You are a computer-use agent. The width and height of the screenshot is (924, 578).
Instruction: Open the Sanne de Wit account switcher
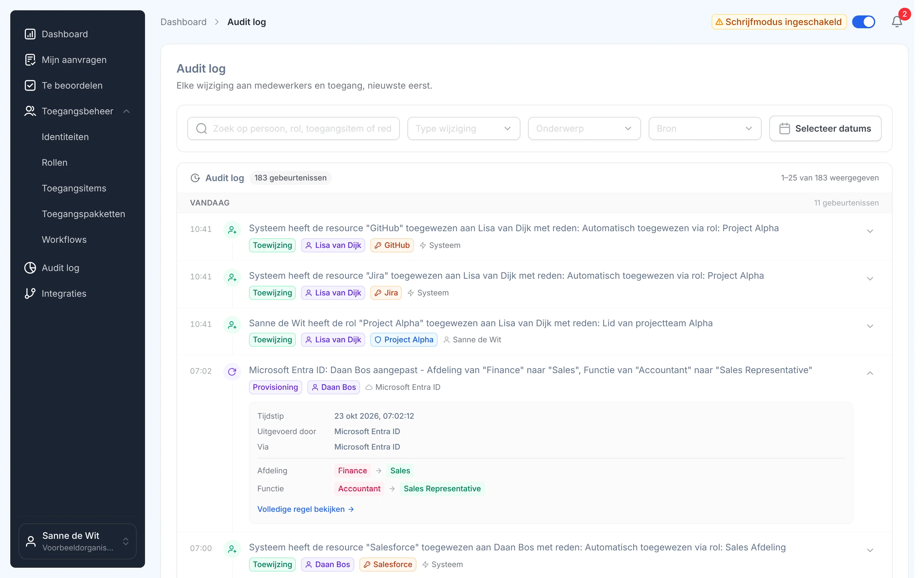pyautogui.click(x=78, y=541)
